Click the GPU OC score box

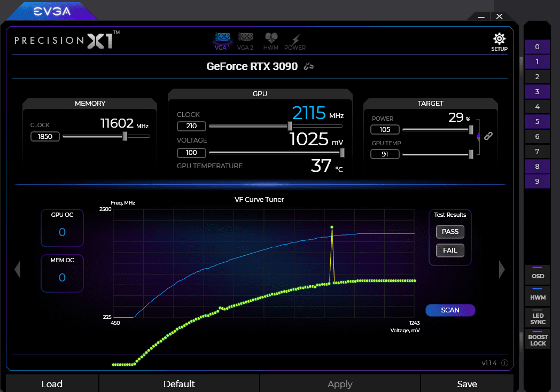(x=62, y=228)
